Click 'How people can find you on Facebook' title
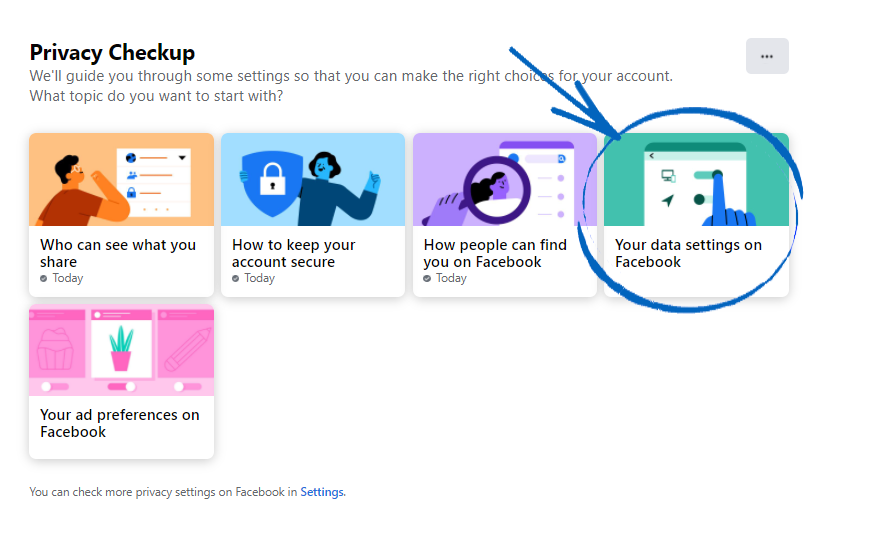 pyautogui.click(x=495, y=253)
